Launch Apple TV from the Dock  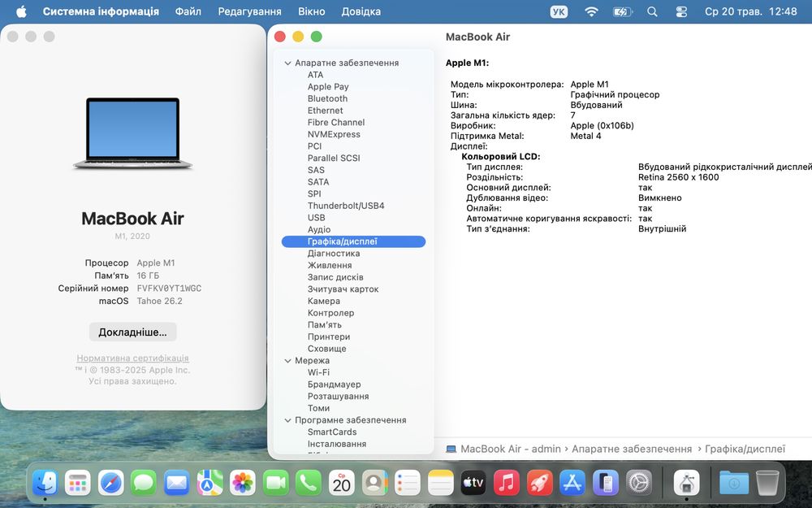[473, 483]
